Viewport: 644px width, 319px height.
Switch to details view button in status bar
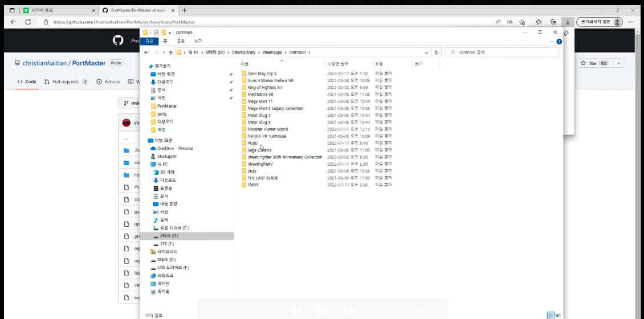[x=551, y=316]
